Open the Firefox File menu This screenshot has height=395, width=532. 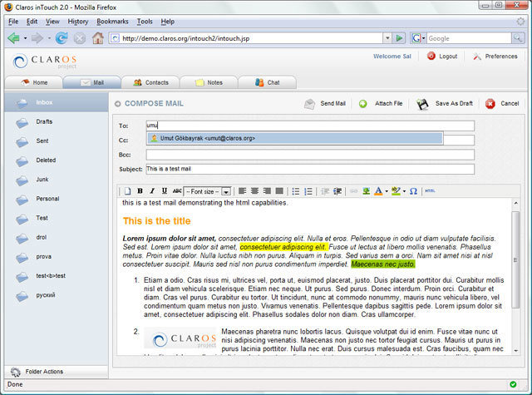[13, 22]
